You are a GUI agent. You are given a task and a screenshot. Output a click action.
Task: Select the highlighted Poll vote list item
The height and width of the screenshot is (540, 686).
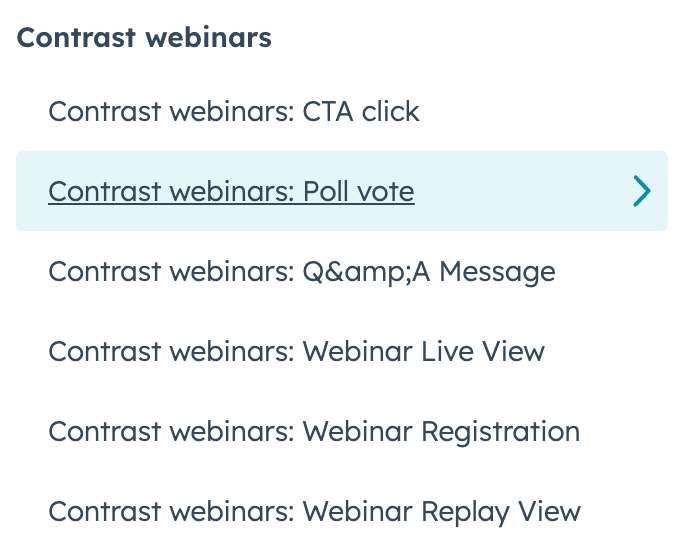[x=341, y=191]
